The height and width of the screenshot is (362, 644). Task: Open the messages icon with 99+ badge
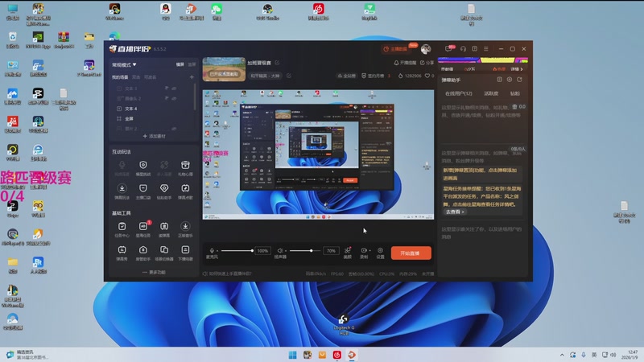pyautogui.click(x=449, y=48)
